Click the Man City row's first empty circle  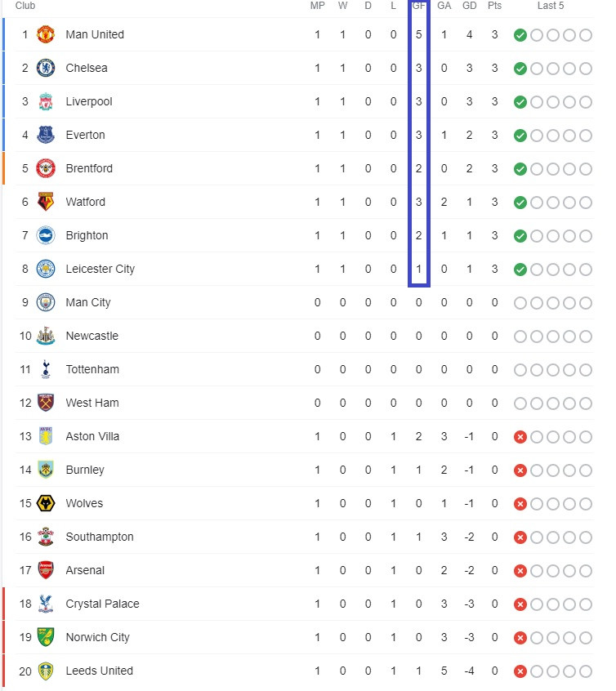click(x=520, y=303)
